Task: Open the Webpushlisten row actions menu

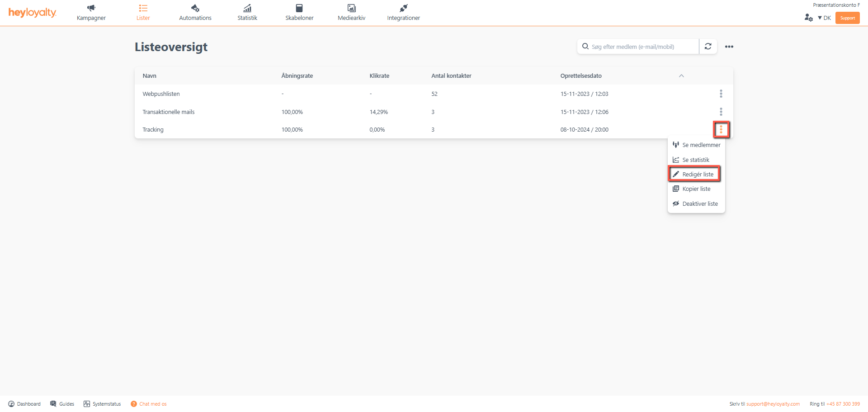Action: pyautogui.click(x=721, y=94)
